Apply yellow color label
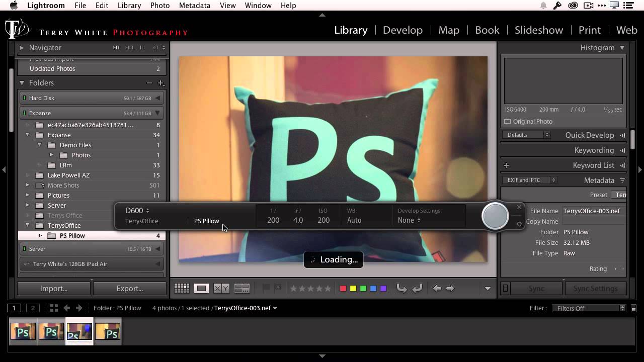644x362 pixels. click(x=353, y=289)
